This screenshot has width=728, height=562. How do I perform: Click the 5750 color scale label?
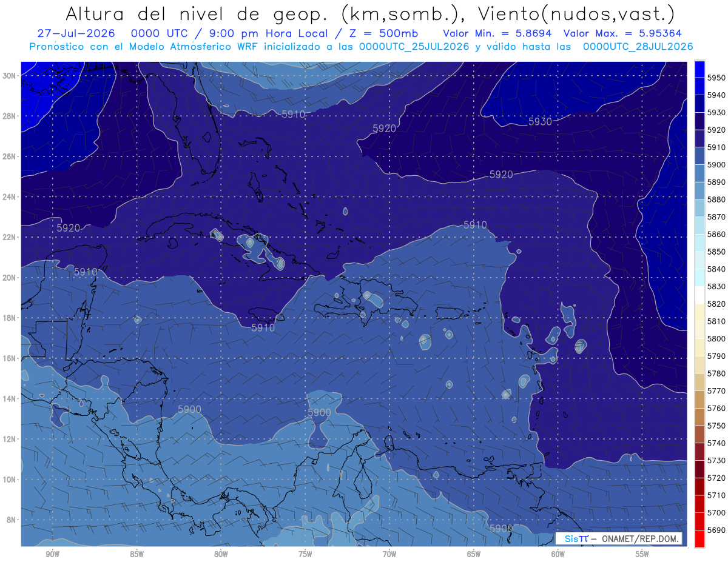point(716,426)
